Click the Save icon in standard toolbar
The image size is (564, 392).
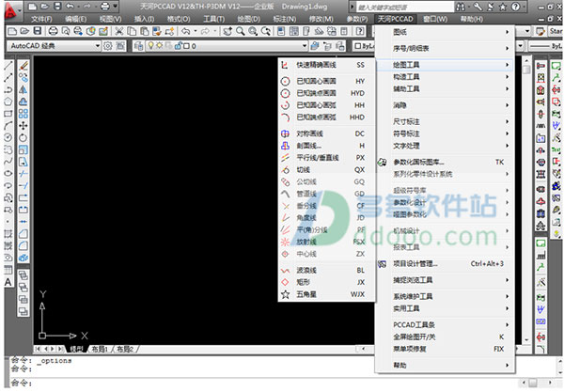pos(38,31)
